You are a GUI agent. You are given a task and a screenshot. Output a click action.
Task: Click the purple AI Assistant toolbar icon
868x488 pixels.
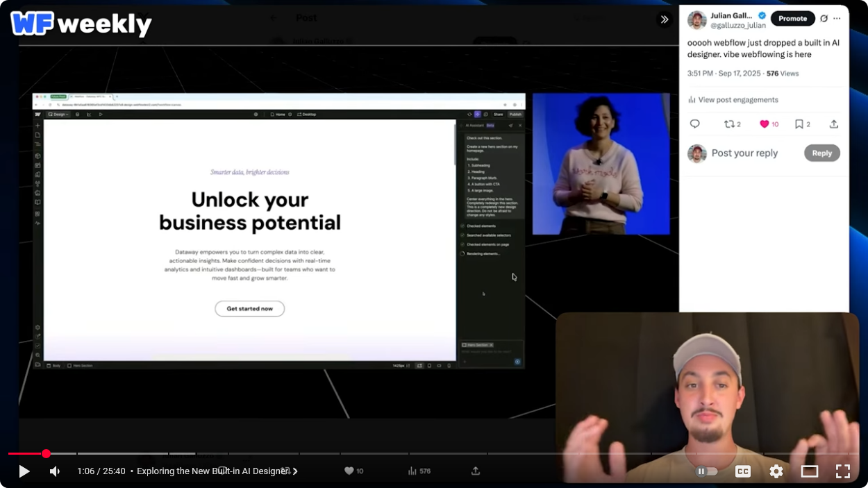coord(477,115)
